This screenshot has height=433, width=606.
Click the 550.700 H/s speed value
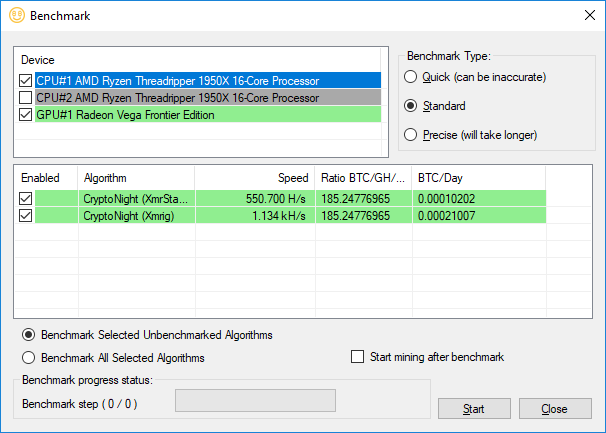click(x=276, y=199)
